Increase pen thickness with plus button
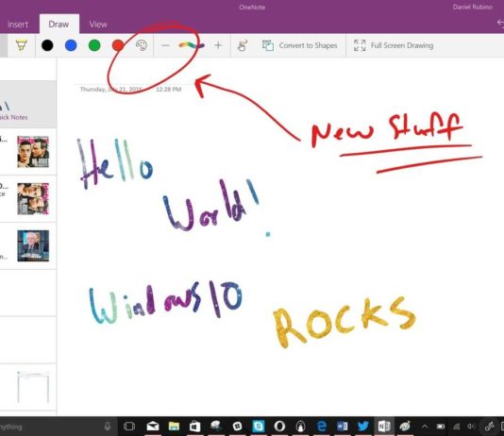Image resolution: width=504 pixels, height=436 pixels. coord(218,45)
